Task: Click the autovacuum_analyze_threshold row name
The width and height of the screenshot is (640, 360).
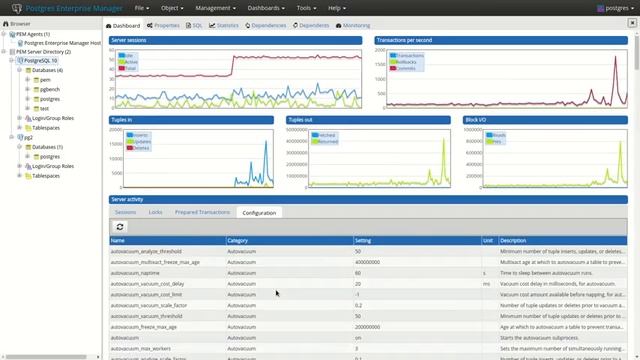Action: pos(146,251)
